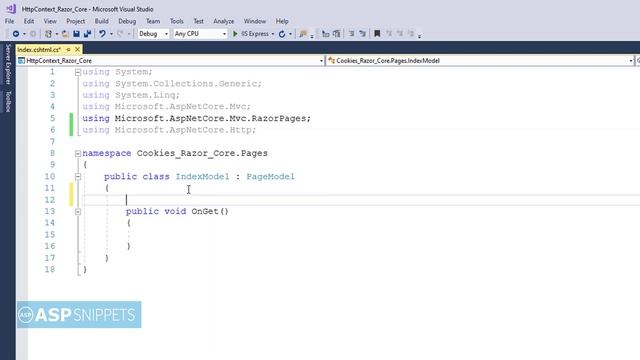Open the Navigate Backward history dropdown arrow
Viewport: 640px width, 360px height.
[24, 34]
